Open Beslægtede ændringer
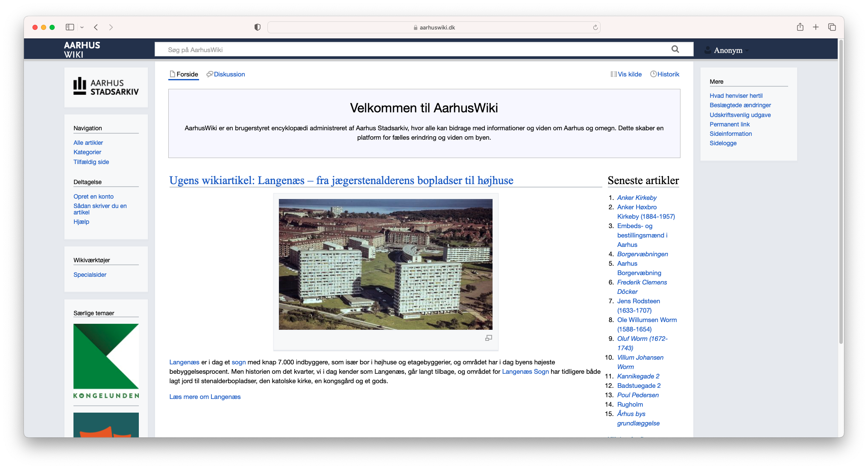The height and width of the screenshot is (469, 868). [740, 105]
